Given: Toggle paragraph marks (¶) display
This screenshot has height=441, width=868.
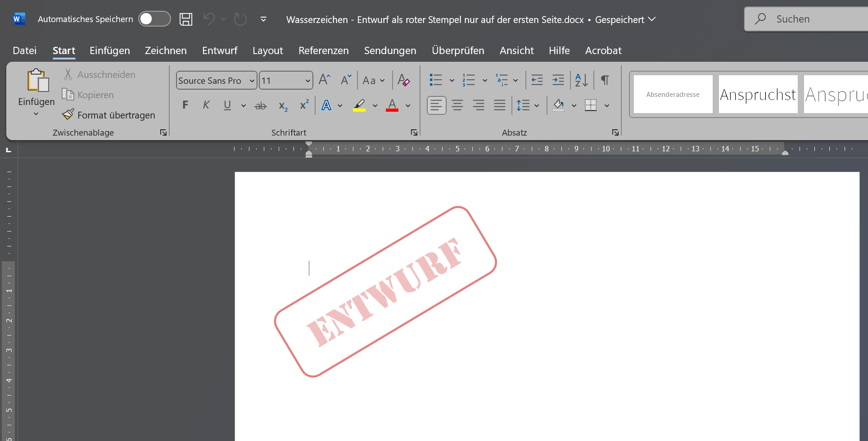Looking at the screenshot, I should pos(605,80).
